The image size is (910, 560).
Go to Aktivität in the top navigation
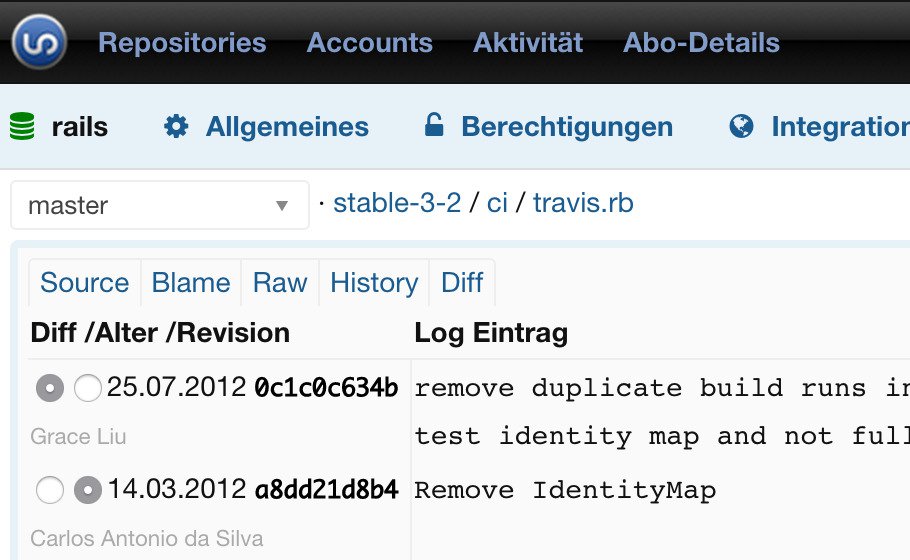click(527, 43)
